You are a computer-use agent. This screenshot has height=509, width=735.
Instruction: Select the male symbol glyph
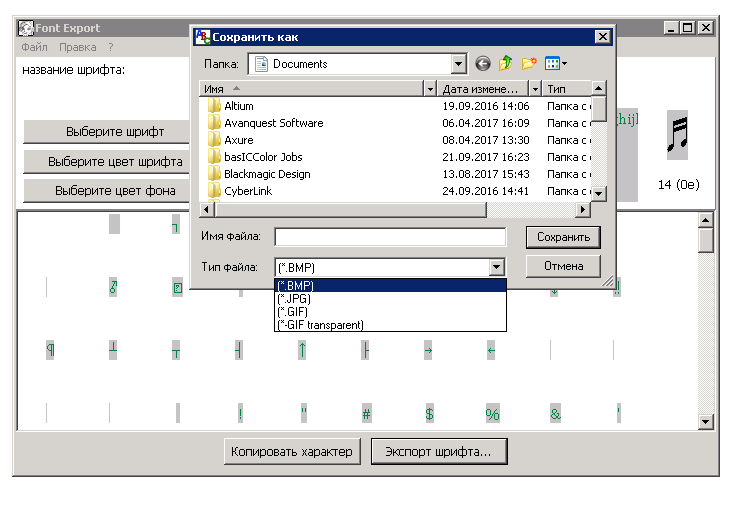(x=113, y=287)
